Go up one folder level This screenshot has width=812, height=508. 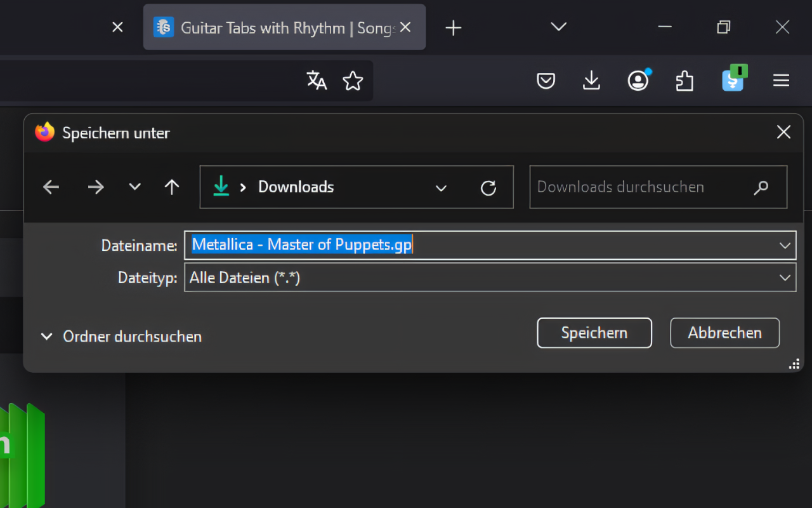(x=172, y=187)
